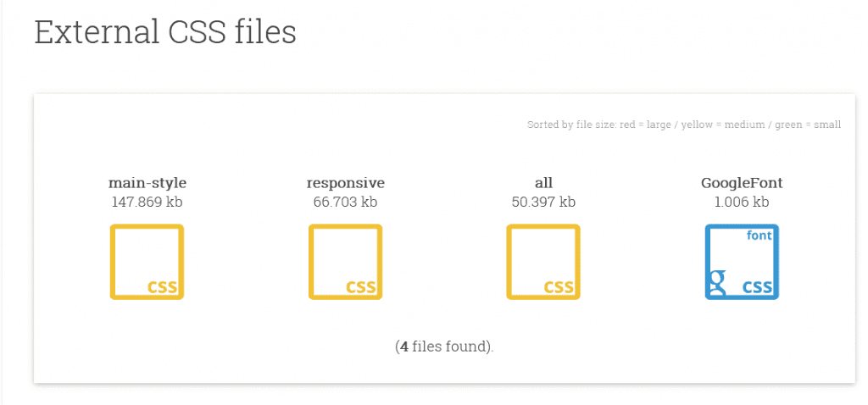Click the 147.869 kb size text
Viewport: 868px width, 405px height.
pyautogui.click(x=147, y=202)
